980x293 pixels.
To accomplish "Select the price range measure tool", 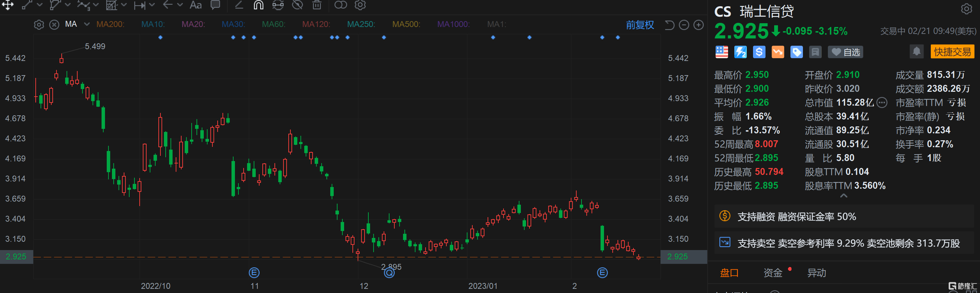I will pos(140,5).
